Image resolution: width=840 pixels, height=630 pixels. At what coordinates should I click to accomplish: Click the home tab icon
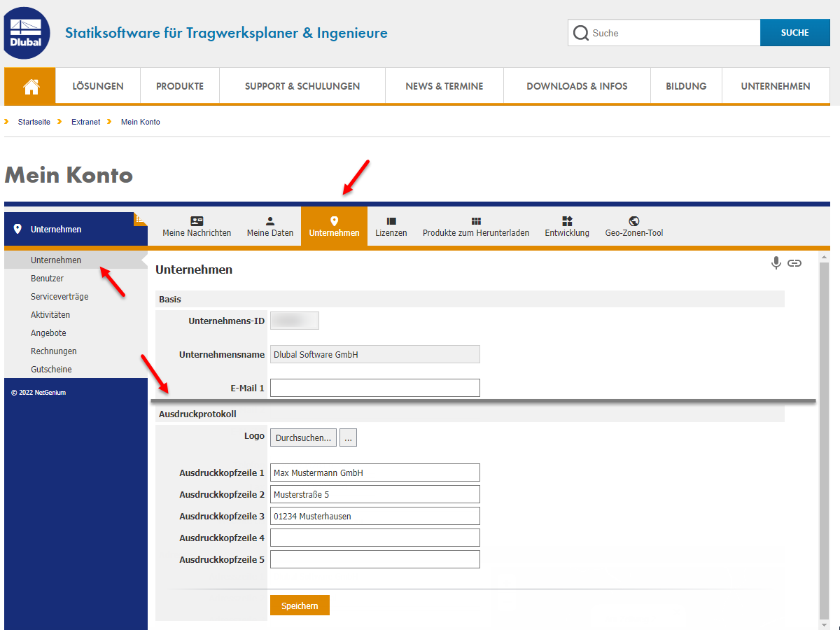click(29, 85)
